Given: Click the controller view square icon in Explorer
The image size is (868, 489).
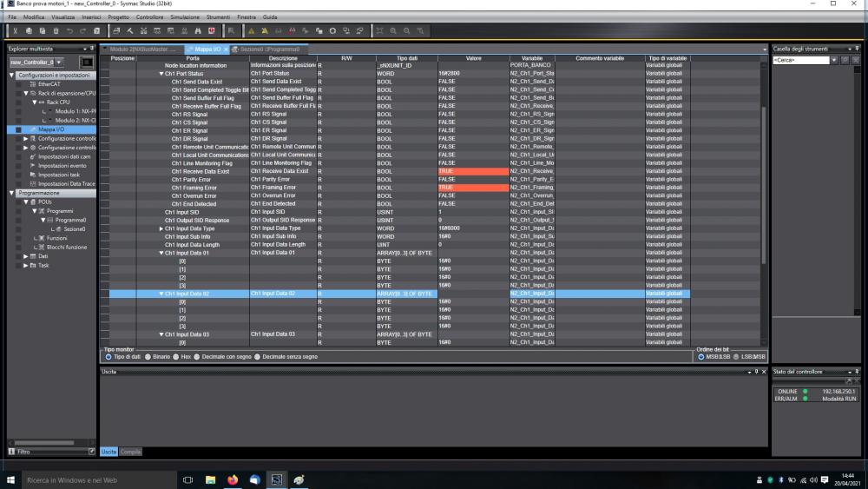Looking at the screenshot, I should pyautogui.click(x=86, y=62).
